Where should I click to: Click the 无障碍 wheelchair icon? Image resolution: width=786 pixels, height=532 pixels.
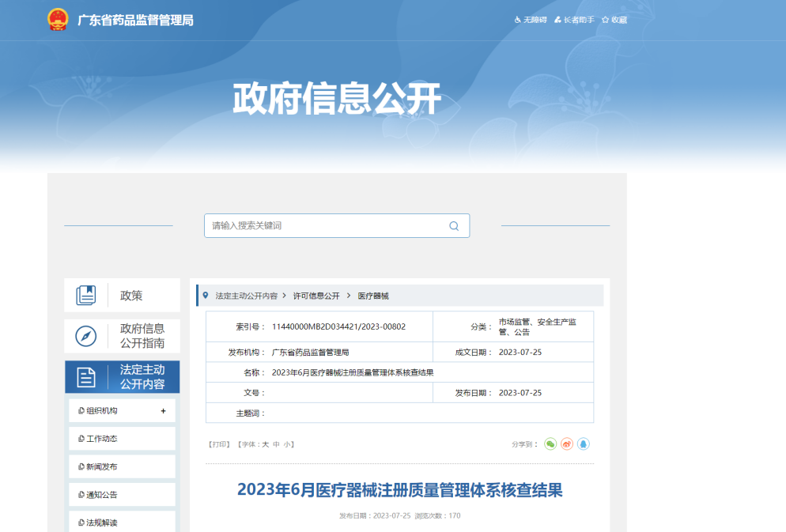[518, 20]
